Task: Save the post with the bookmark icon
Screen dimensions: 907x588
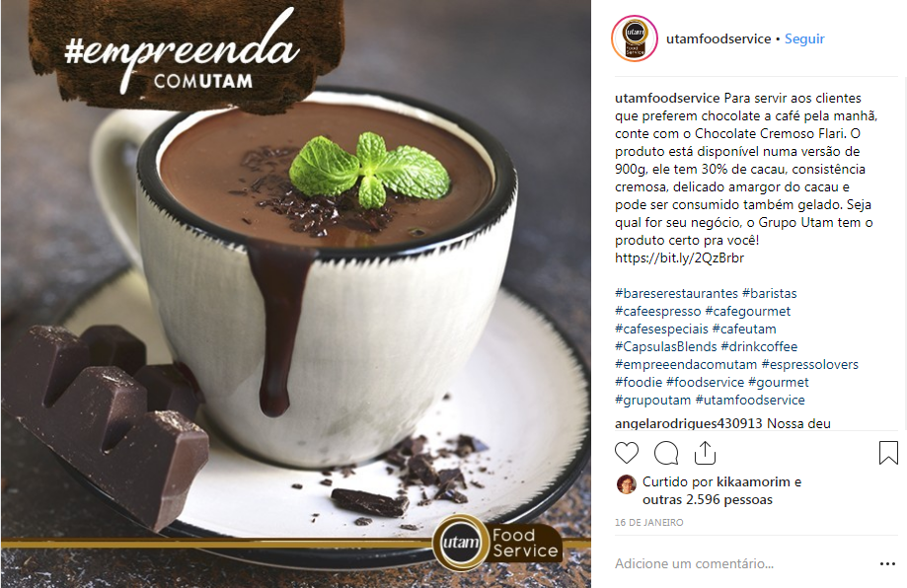Action: (888, 453)
